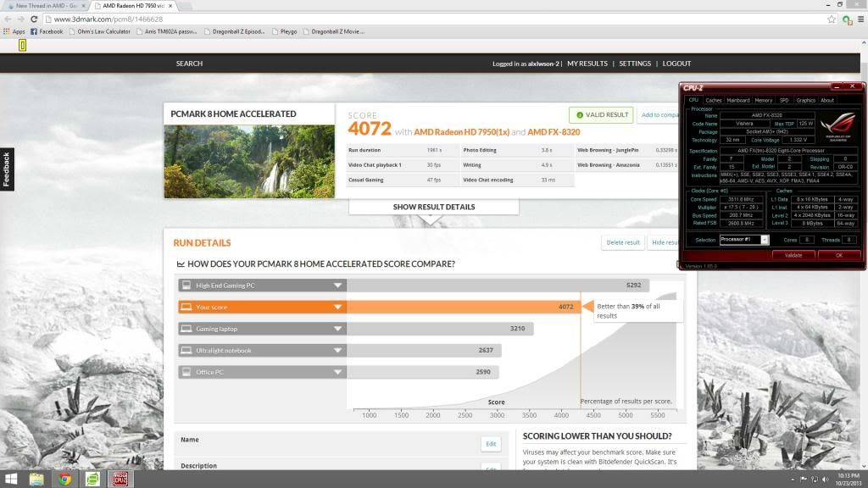Click the Gaming laptop device icon
Screen dimensions: 868x488
point(186,329)
